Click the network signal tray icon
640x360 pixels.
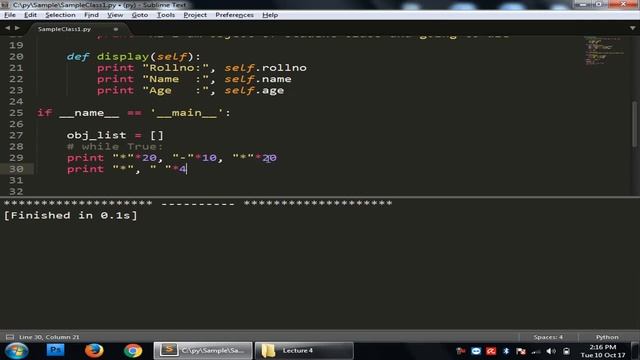(536, 351)
